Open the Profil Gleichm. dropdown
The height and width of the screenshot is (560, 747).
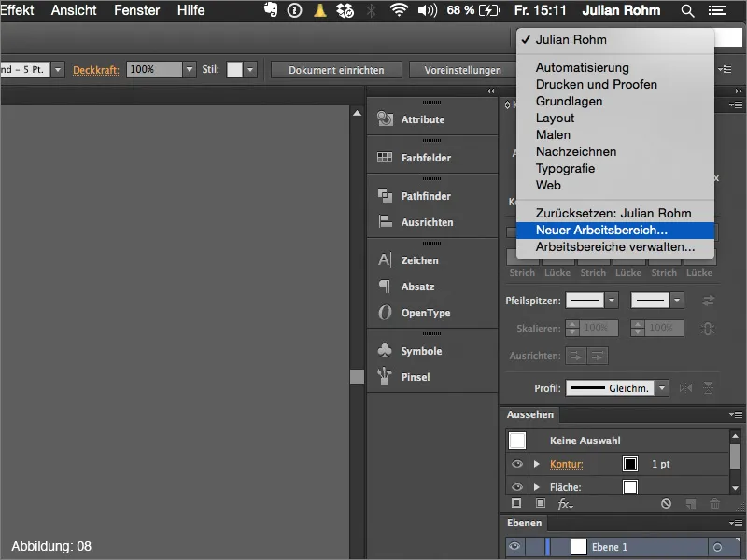(662, 388)
